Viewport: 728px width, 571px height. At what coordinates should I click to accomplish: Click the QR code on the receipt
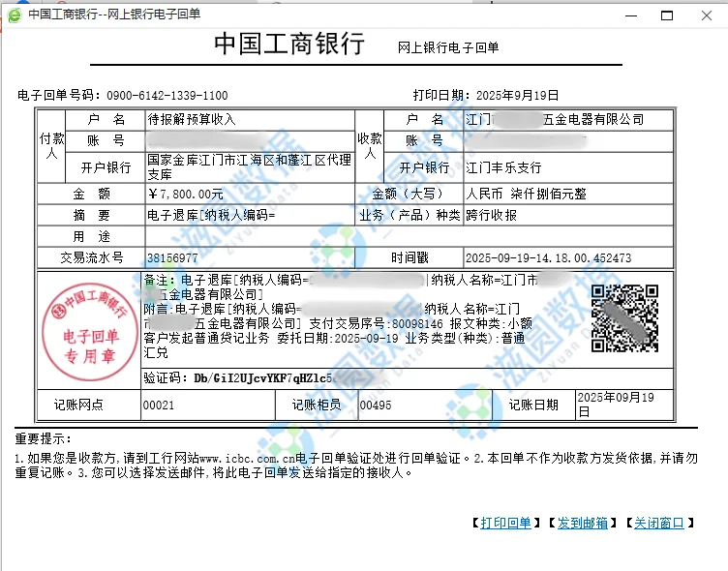click(x=625, y=318)
